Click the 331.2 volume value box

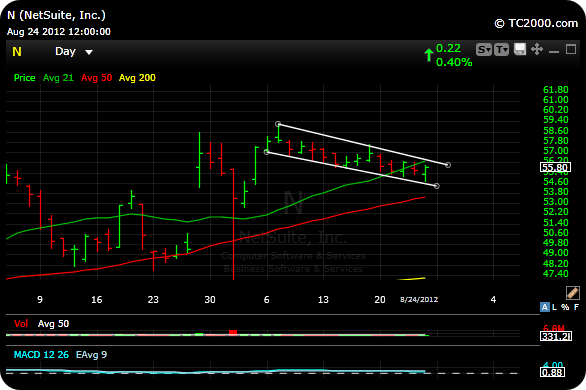(x=556, y=337)
